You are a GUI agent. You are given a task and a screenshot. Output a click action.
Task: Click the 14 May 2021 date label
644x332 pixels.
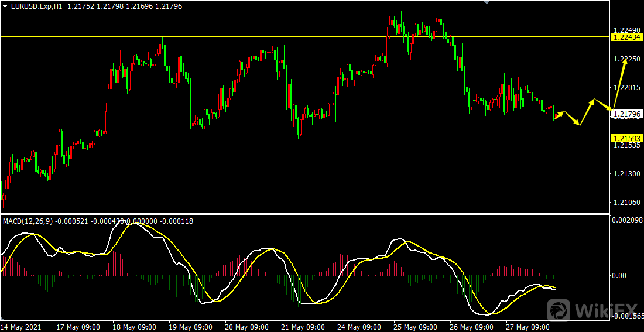click(21, 327)
